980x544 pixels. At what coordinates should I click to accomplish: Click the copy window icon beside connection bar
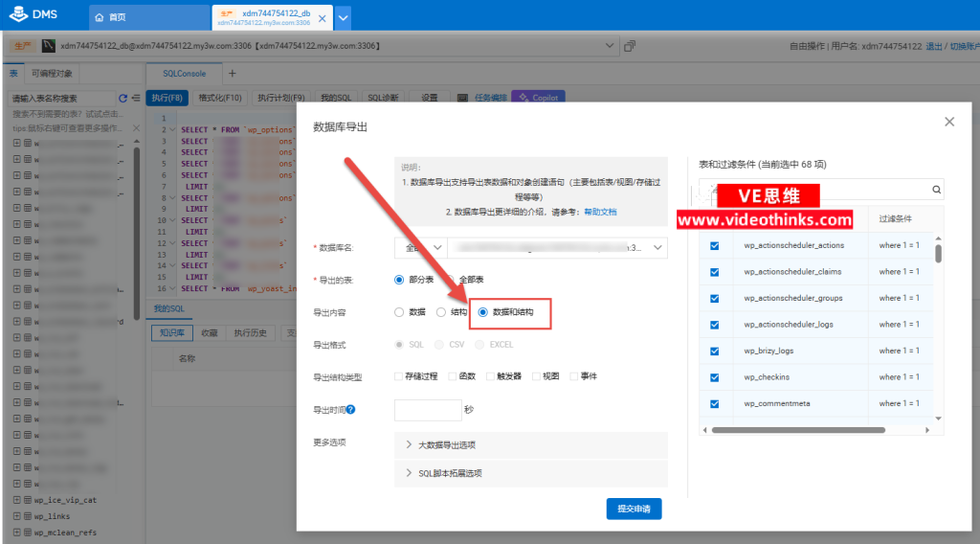[630, 46]
